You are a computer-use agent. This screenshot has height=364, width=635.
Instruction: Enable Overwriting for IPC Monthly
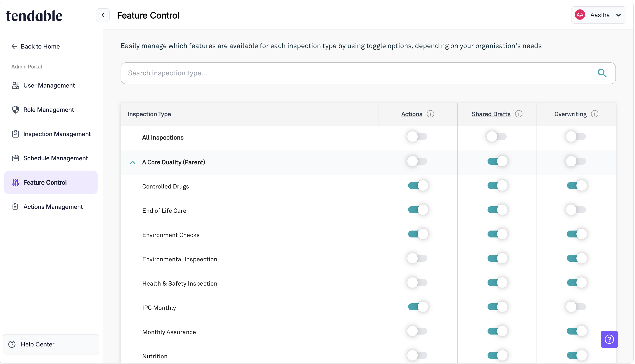pos(576,307)
